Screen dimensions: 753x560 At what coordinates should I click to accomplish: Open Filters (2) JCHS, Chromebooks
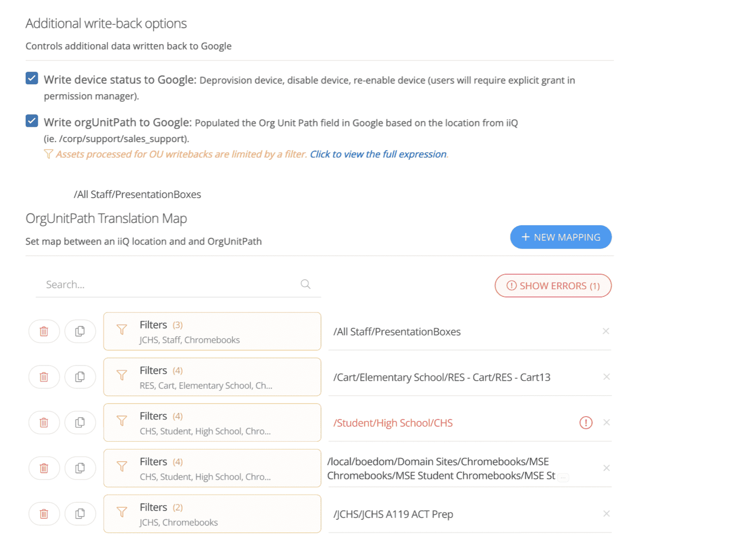212,513
